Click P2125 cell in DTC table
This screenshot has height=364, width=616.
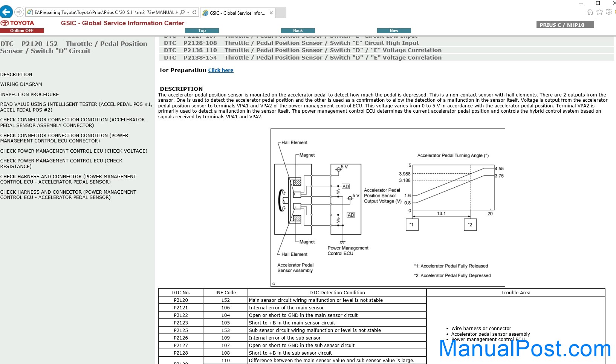click(x=181, y=330)
